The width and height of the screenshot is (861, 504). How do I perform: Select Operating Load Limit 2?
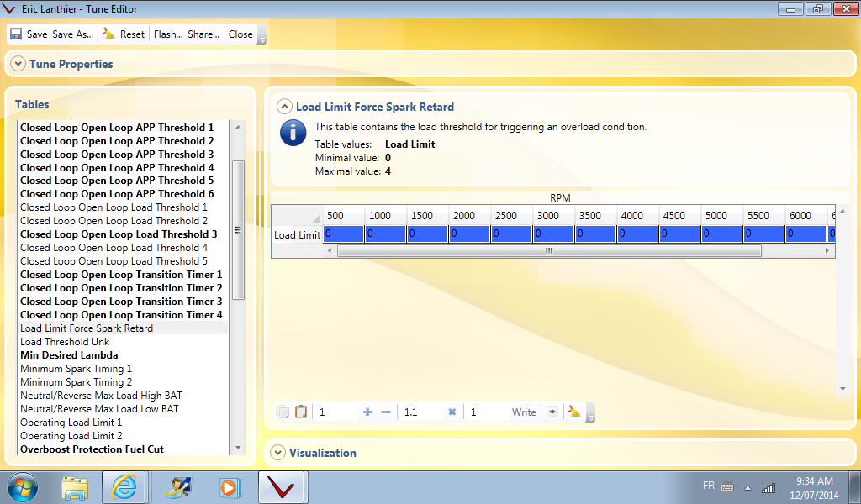click(71, 436)
